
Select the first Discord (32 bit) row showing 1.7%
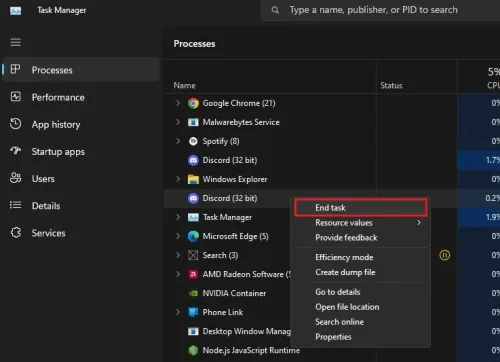coord(332,160)
